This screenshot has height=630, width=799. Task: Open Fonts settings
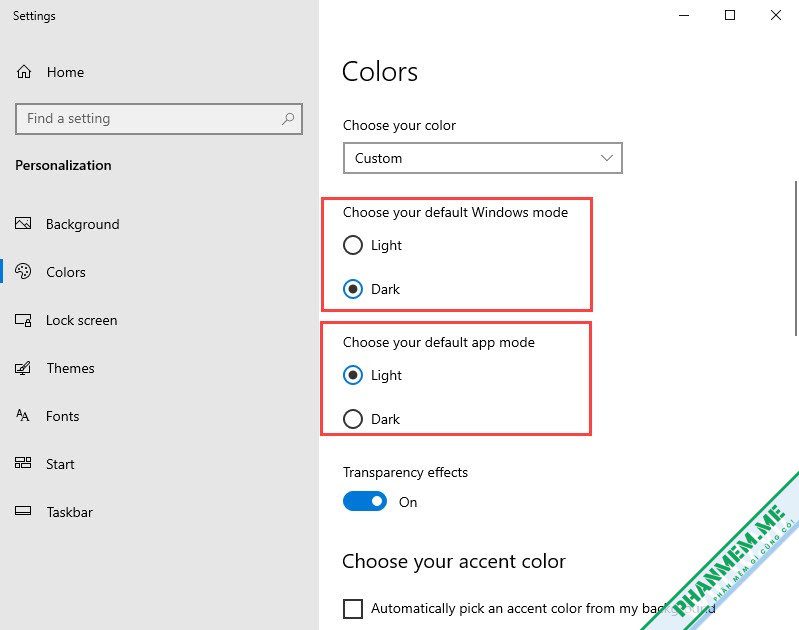[62, 416]
